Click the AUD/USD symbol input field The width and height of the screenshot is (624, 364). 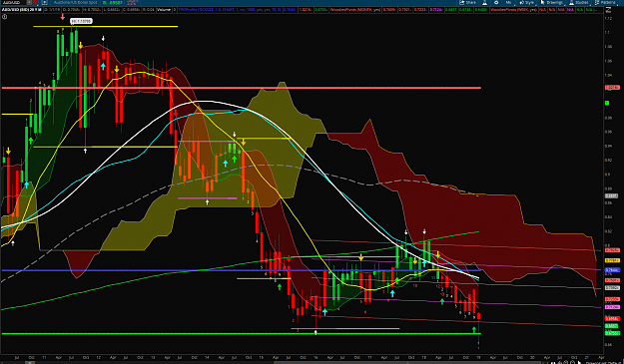tap(14, 2)
